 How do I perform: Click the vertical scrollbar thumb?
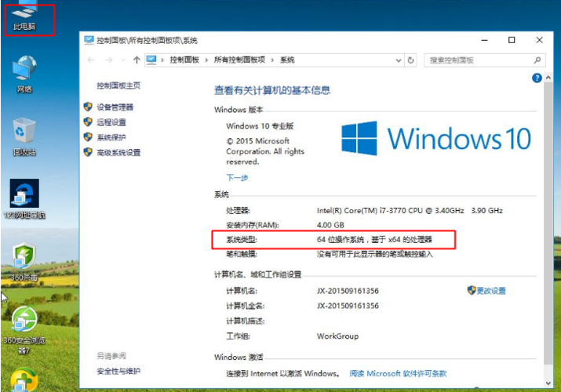pyautogui.click(x=548, y=223)
